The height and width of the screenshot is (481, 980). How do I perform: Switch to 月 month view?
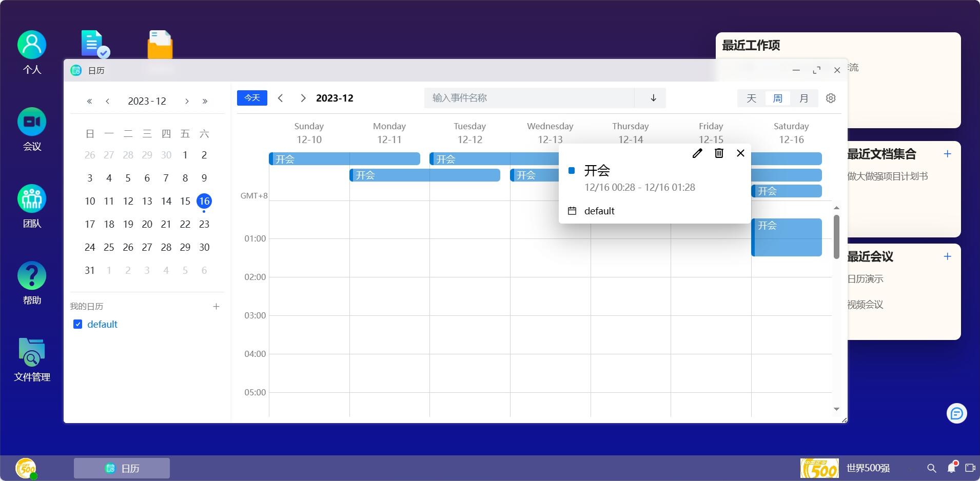[x=803, y=98]
